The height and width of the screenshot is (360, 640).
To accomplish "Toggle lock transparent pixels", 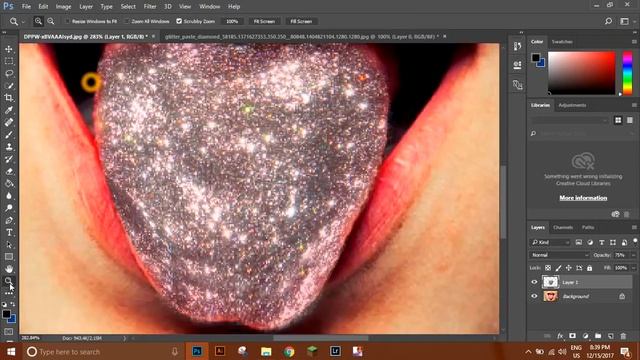I will (x=548, y=268).
